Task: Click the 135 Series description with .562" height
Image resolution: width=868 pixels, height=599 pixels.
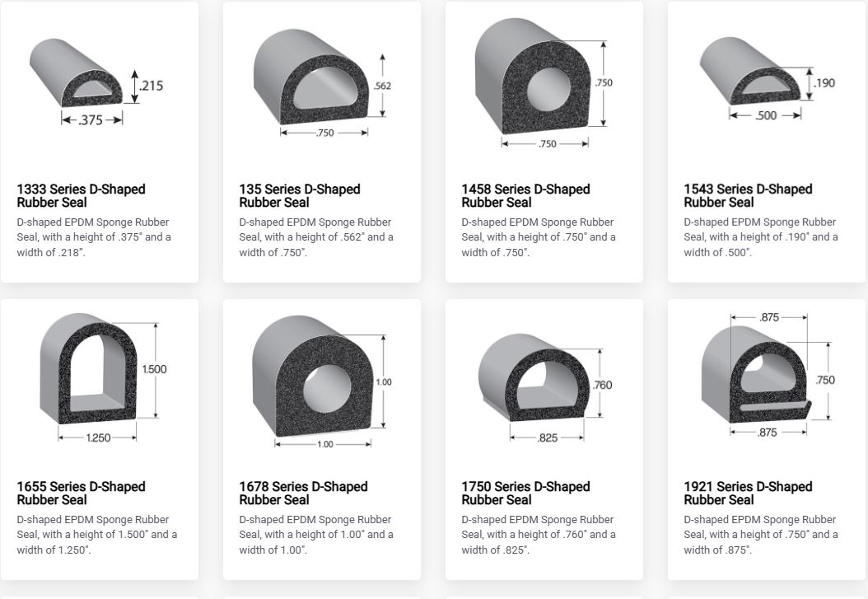Action: coord(316,237)
